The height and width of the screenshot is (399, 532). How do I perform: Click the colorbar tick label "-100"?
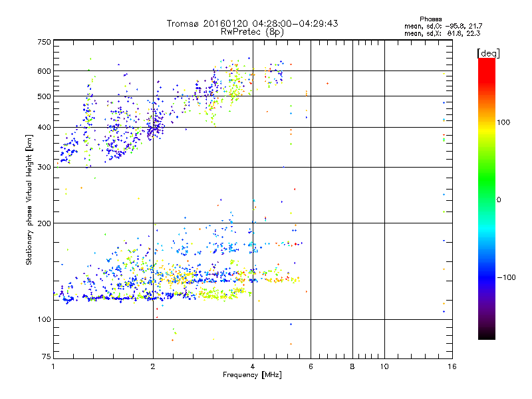[506, 277]
